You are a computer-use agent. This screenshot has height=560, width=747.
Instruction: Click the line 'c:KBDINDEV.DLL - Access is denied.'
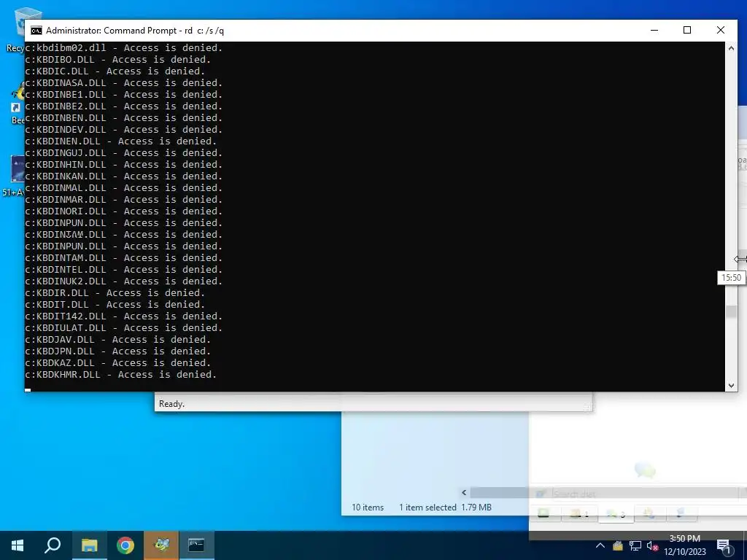pyautogui.click(x=124, y=130)
